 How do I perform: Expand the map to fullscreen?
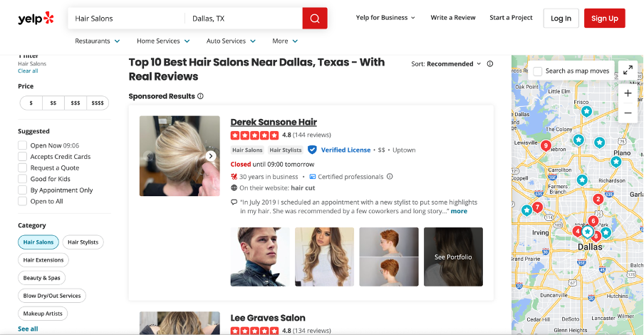628,71
